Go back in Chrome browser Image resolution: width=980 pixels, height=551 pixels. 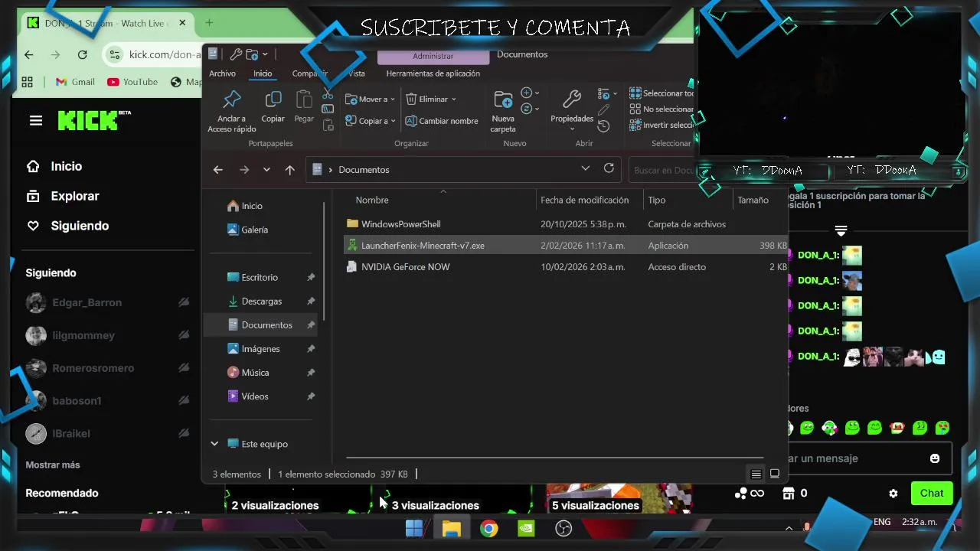pos(28,54)
